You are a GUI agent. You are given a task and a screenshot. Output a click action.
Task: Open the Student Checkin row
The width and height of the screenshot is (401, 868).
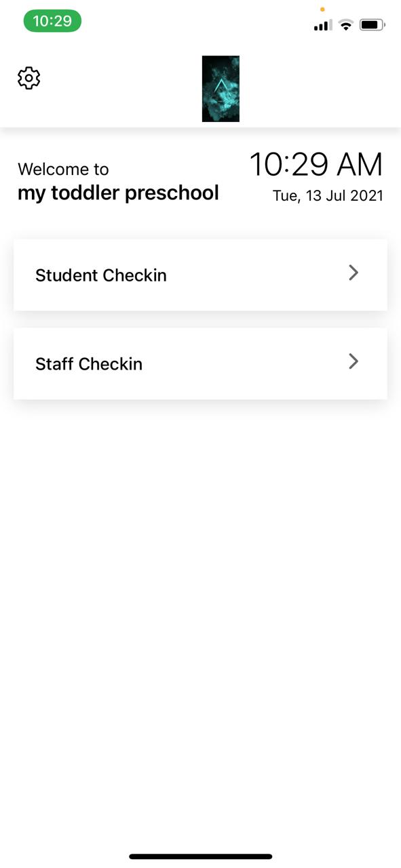200,275
